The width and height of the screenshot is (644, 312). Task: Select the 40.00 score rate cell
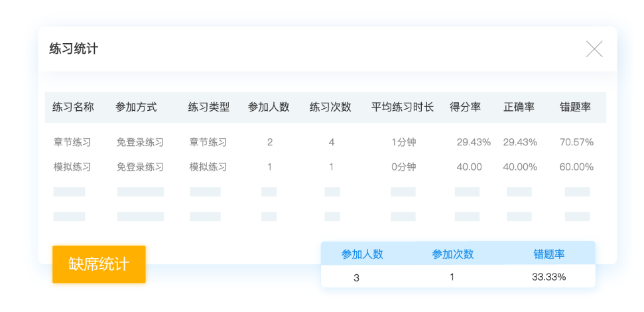pyautogui.click(x=469, y=167)
